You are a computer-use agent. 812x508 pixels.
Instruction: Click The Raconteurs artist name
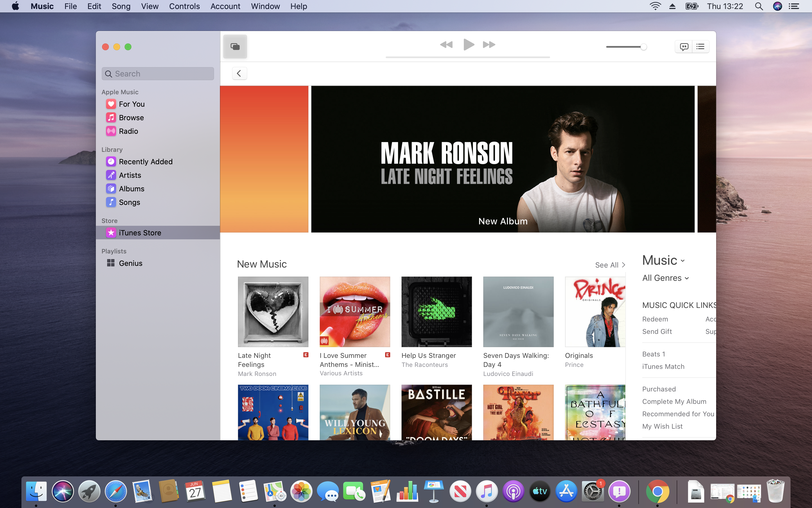(x=424, y=365)
